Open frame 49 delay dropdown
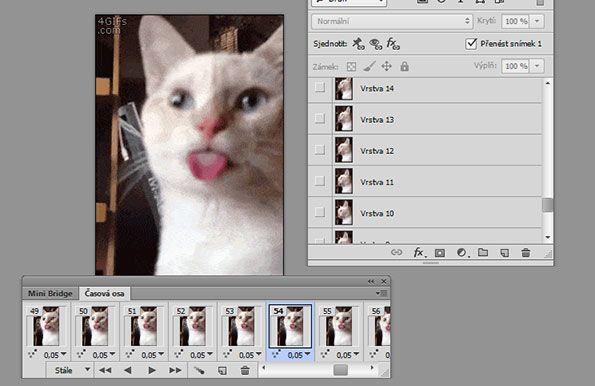This screenshot has height=386, width=595. tap(63, 354)
